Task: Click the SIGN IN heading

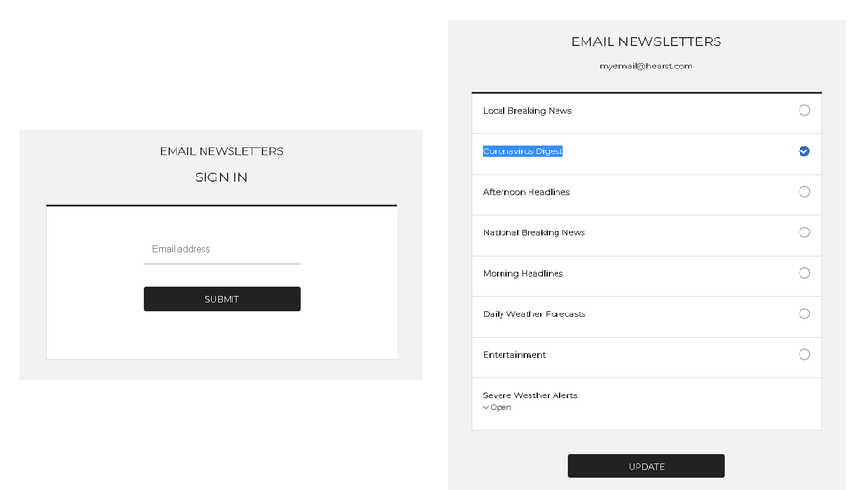Action: 221,177
